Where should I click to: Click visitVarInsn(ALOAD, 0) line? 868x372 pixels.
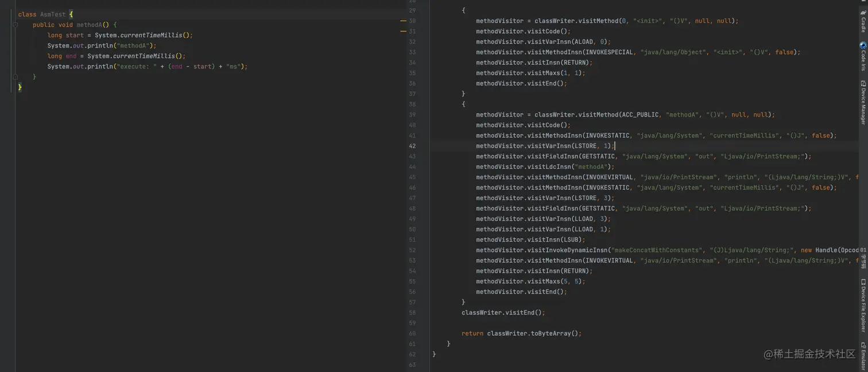(x=543, y=42)
